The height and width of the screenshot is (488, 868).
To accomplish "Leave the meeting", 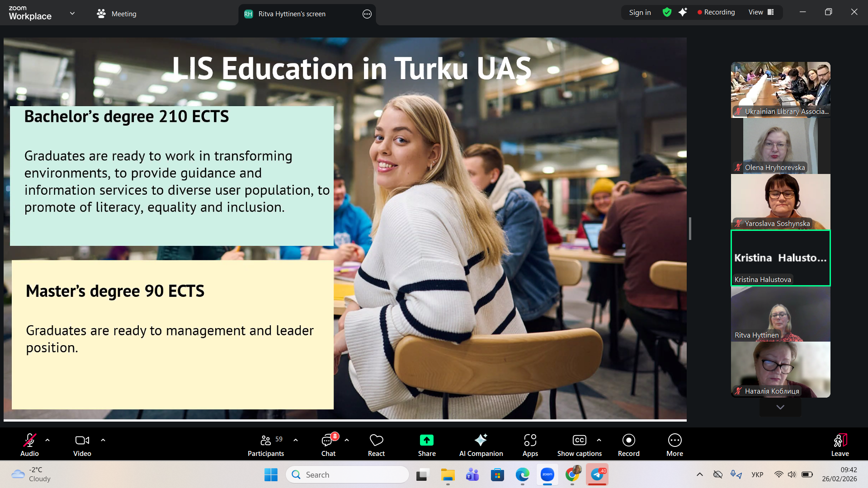I will [840, 445].
